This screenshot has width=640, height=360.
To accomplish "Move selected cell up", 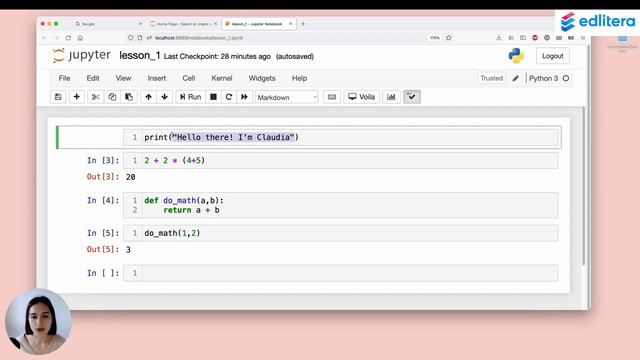I will pyautogui.click(x=149, y=97).
